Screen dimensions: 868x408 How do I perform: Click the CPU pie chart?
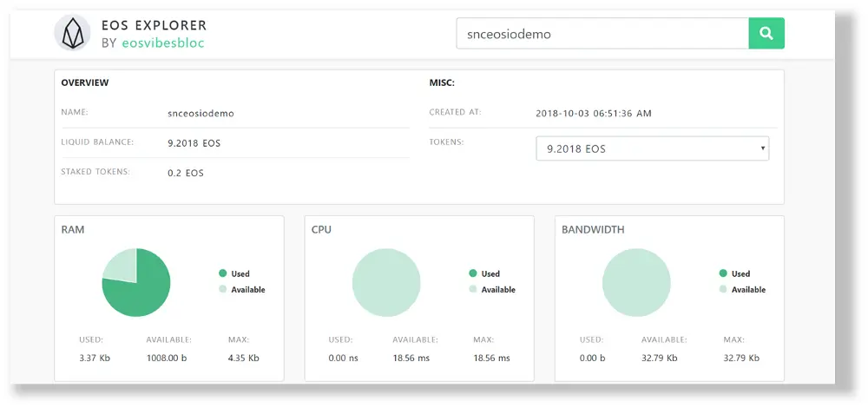386,282
